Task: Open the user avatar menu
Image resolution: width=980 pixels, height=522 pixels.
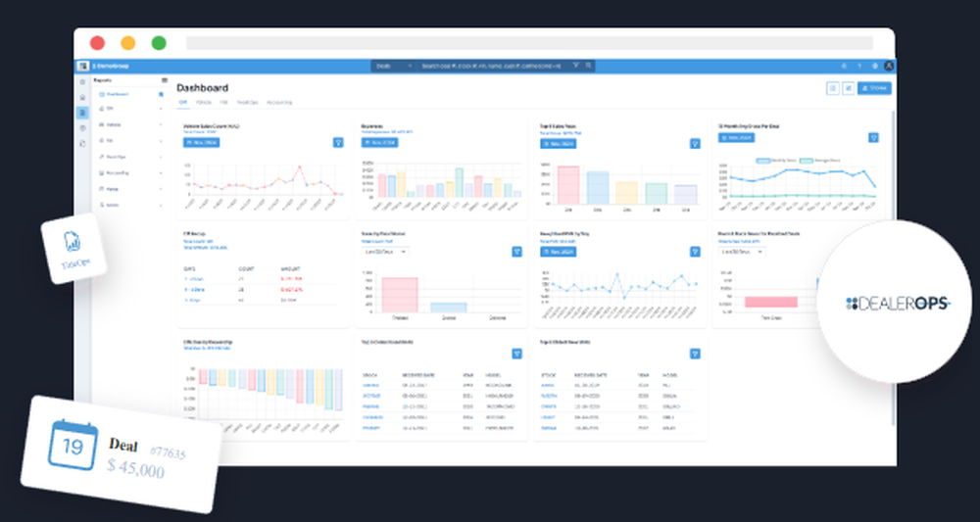Action: pyautogui.click(x=889, y=66)
